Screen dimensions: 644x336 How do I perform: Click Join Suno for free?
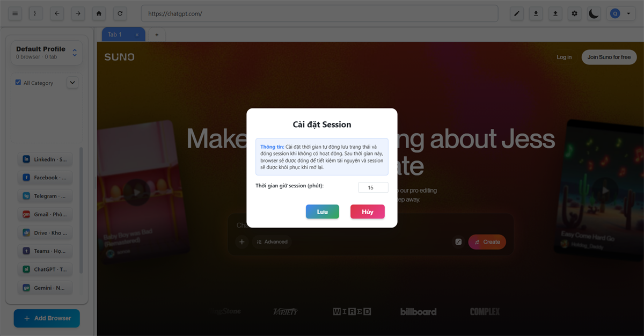[x=609, y=57]
